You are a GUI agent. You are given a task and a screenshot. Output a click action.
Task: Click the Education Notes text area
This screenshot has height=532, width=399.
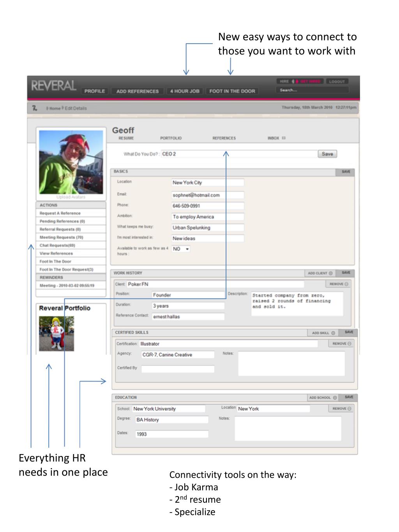(288, 429)
